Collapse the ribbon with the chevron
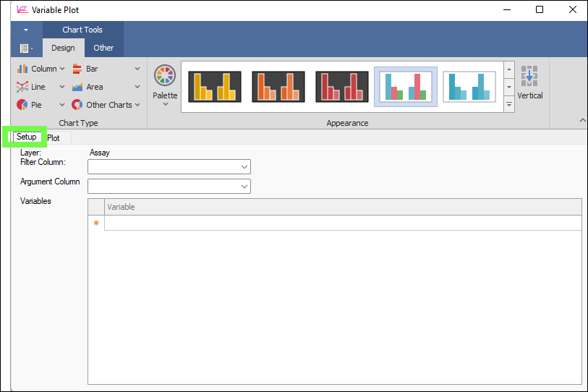 click(581, 120)
